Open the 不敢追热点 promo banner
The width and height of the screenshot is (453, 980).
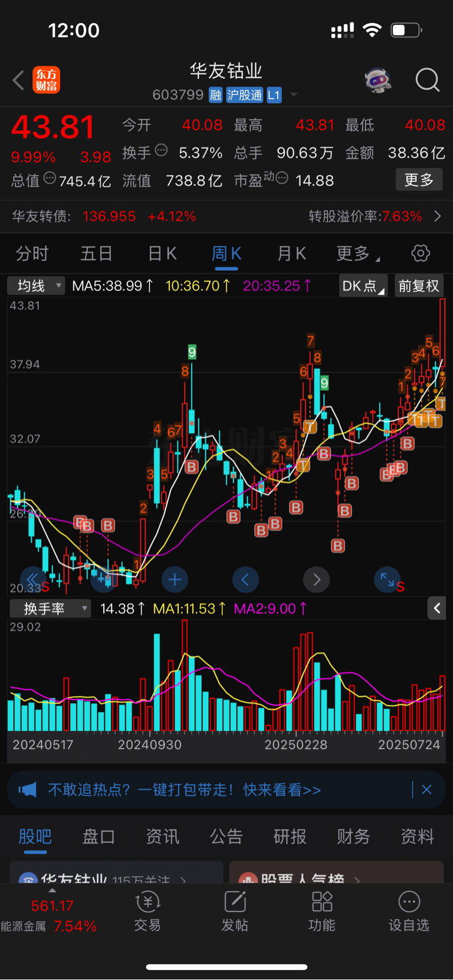(226, 790)
